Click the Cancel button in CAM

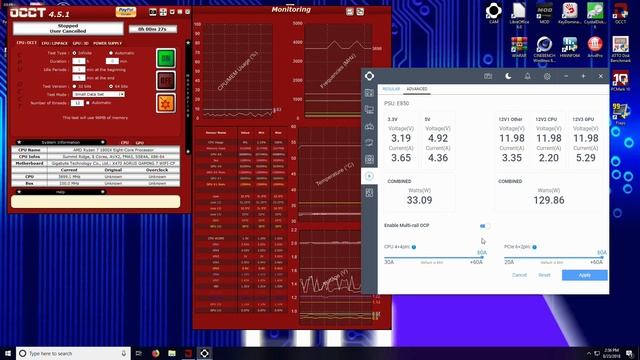click(519, 275)
